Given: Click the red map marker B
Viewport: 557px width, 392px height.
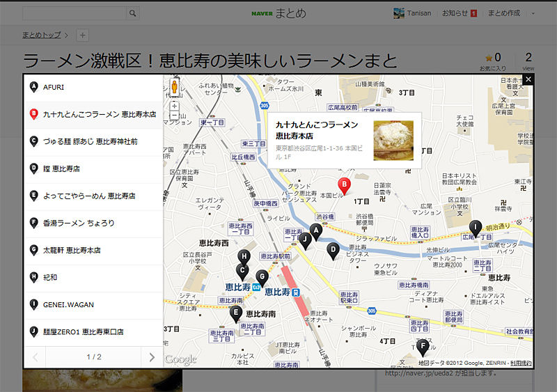Looking at the screenshot, I should pyautogui.click(x=344, y=186).
